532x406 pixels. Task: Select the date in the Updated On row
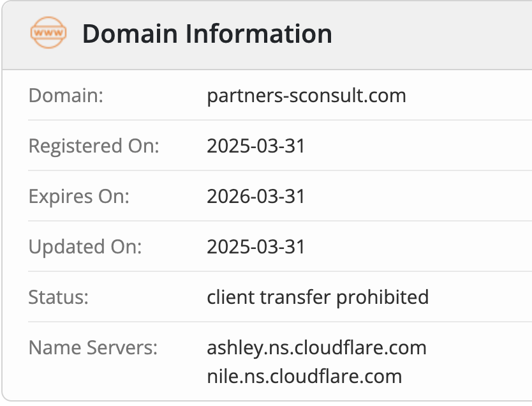256,246
